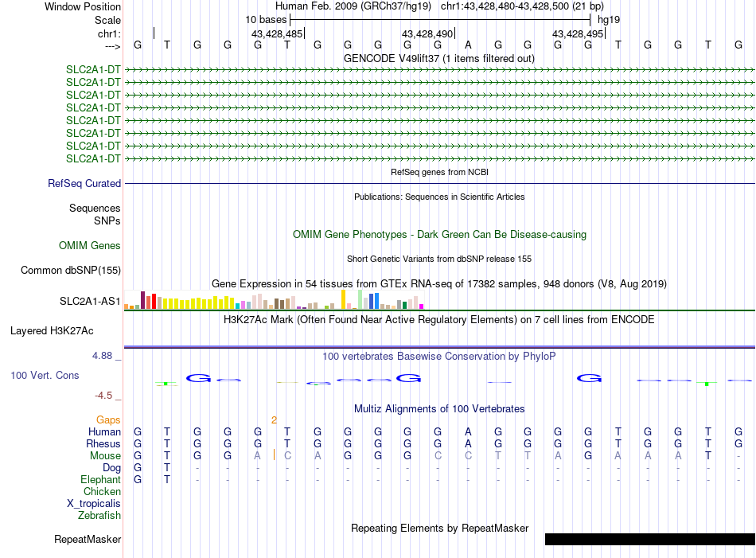Click the SNPs subtrack label
This screenshot has height=558, width=756.
click(107, 220)
